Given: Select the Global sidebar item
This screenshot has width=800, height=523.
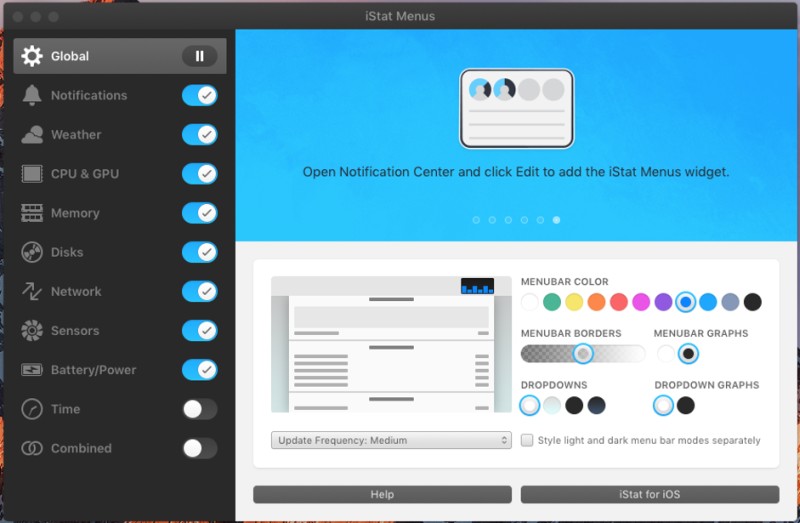Looking at the screenshot, I should tap(120, 56).
